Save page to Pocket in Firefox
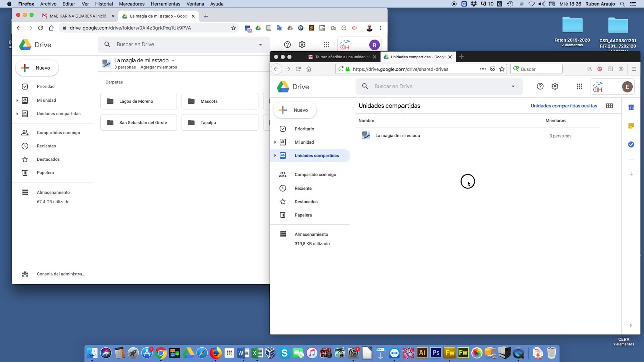Viewport: 644px width, 362px height. 493,69
